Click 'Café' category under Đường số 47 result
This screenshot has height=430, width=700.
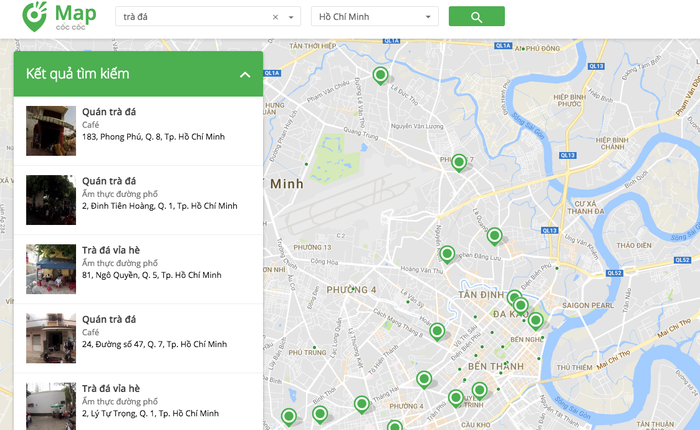click(x=91, y=332)
